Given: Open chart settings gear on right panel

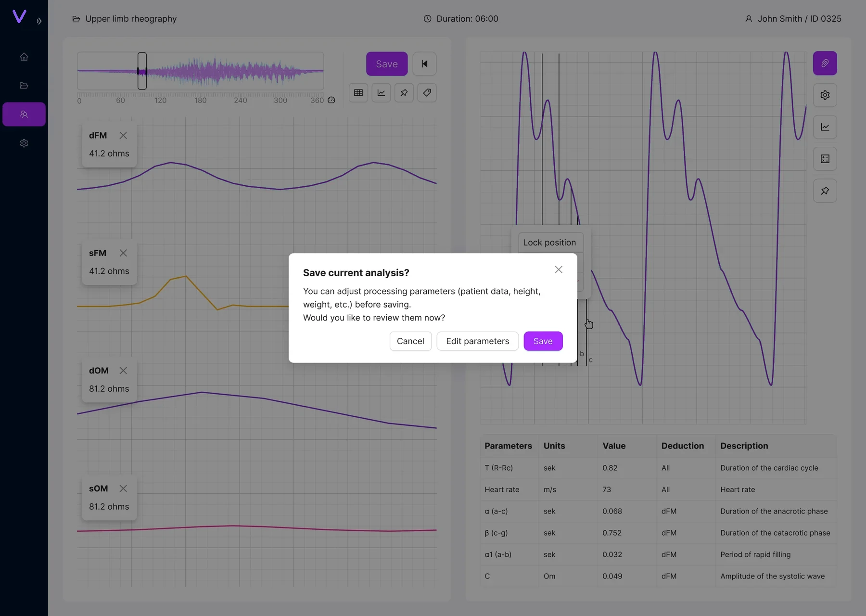Looking at the screenshot, I should tap(825, 95).
